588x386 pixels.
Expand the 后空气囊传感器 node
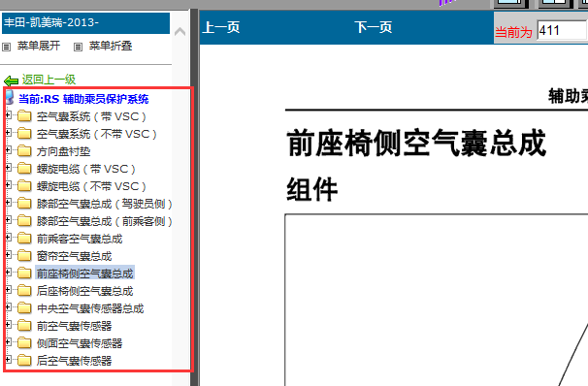tap(8, 360)
